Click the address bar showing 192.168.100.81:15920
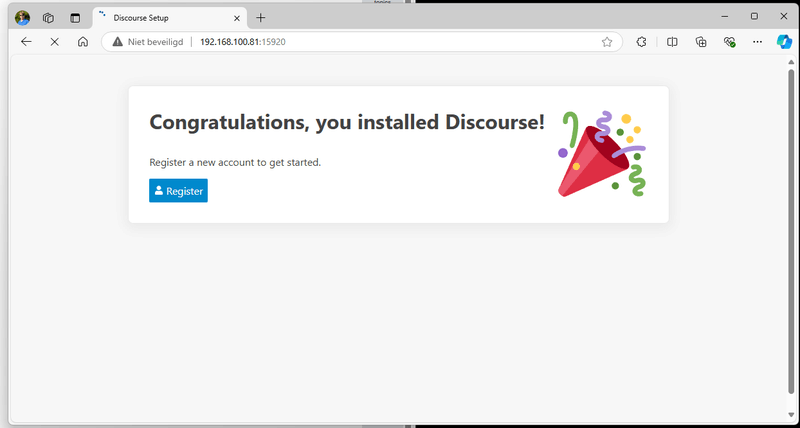The width and height of the screenshot is (800, 428). (362, 42)
